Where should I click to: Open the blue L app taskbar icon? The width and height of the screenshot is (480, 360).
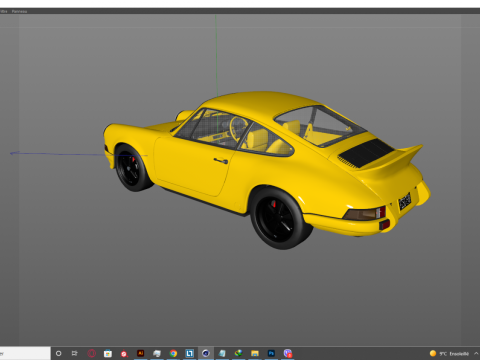pyautogui.click(x=189, y=353)
